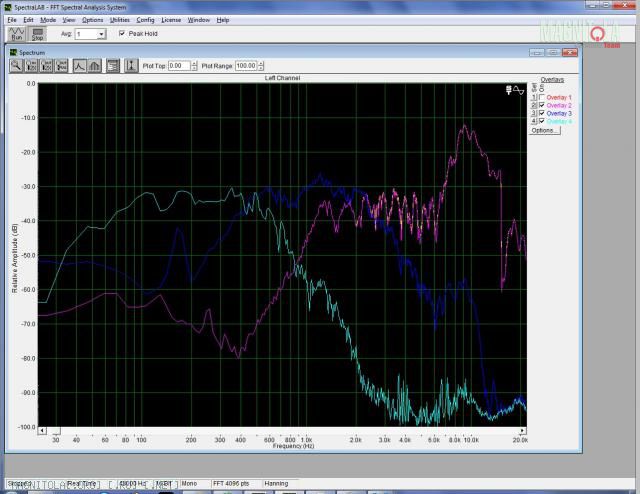Viewport: 640px width, 494px height.
Task: Click the Overlay 1 red label
Action: [x=559, y=97]
